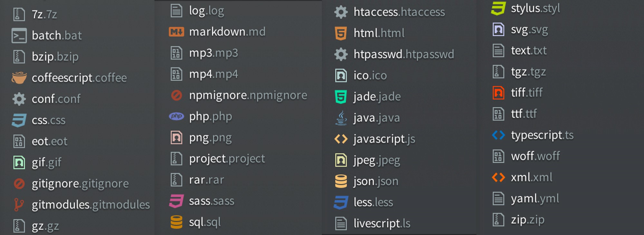Viewport: 644px width, 235px height.
Task: Select the svg.svg image entry
Action: point(530,29)
